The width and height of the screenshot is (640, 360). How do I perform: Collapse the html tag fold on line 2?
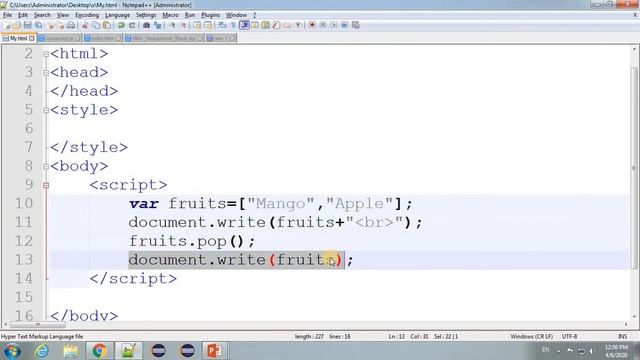[x=46, y=54]
